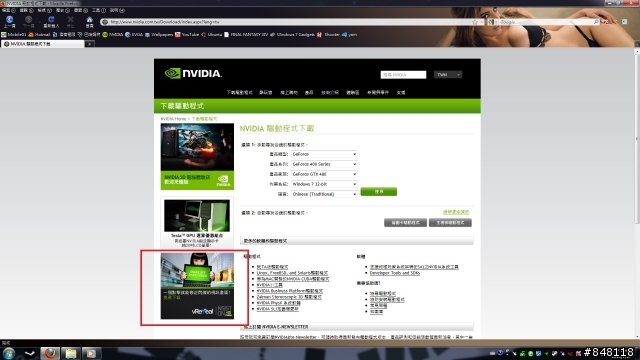The width and height of the screenshot is (640, 360).
Task: Click the Tesla GPU computing banner
Action: tap(197, 222)
